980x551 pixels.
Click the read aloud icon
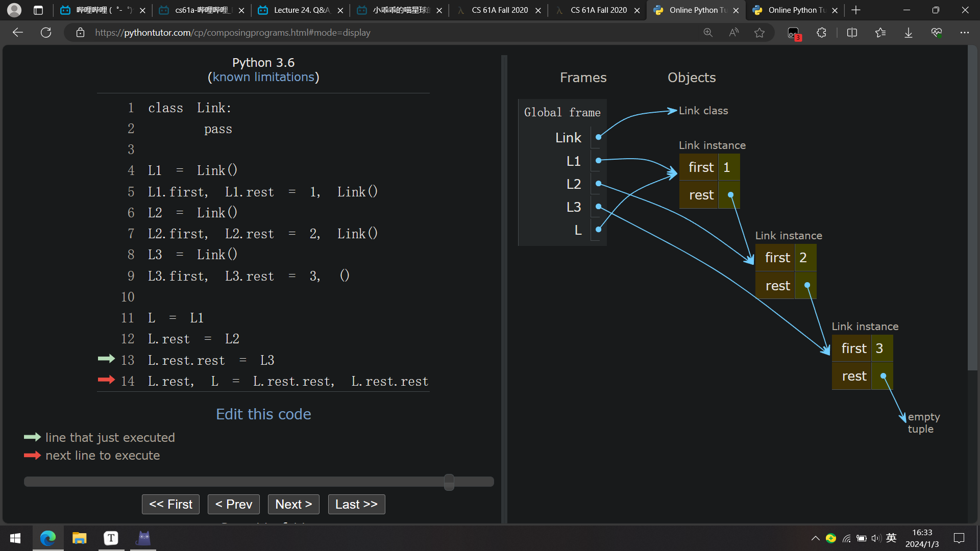click(x=733, y=33)
